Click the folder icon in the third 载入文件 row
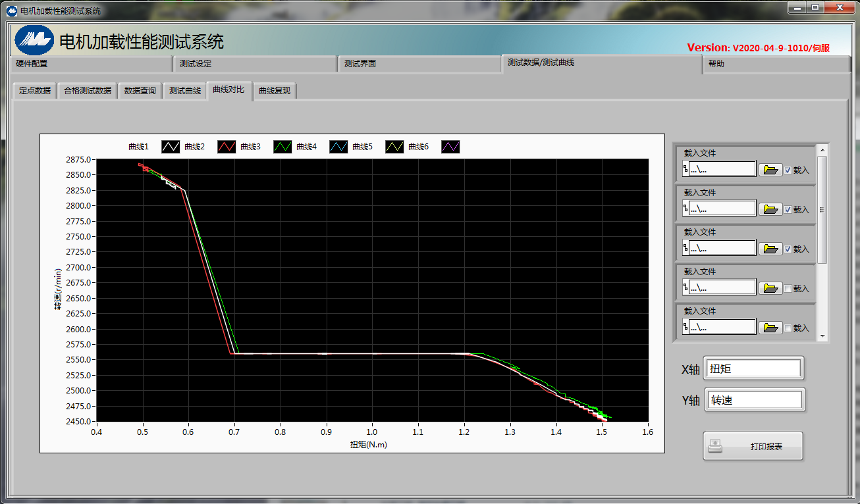This screenshot has width=860, height=504. click(x=770, y=249)
